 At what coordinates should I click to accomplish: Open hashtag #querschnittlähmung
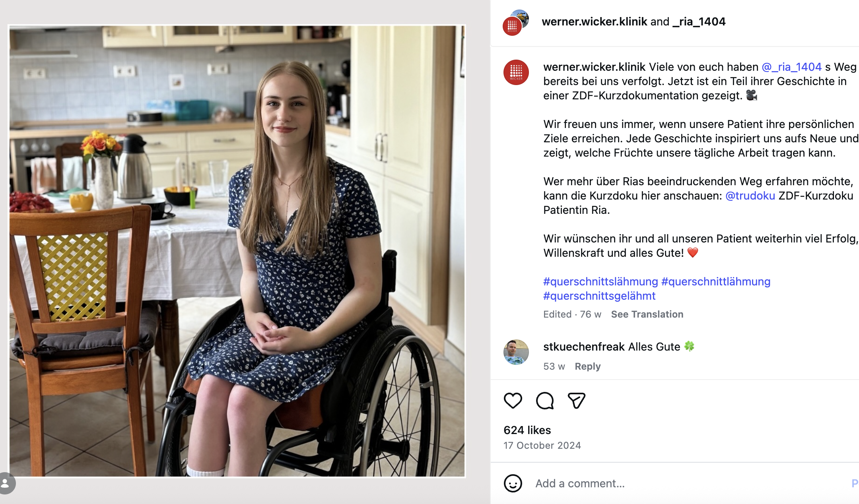click(x=716, y=281)
